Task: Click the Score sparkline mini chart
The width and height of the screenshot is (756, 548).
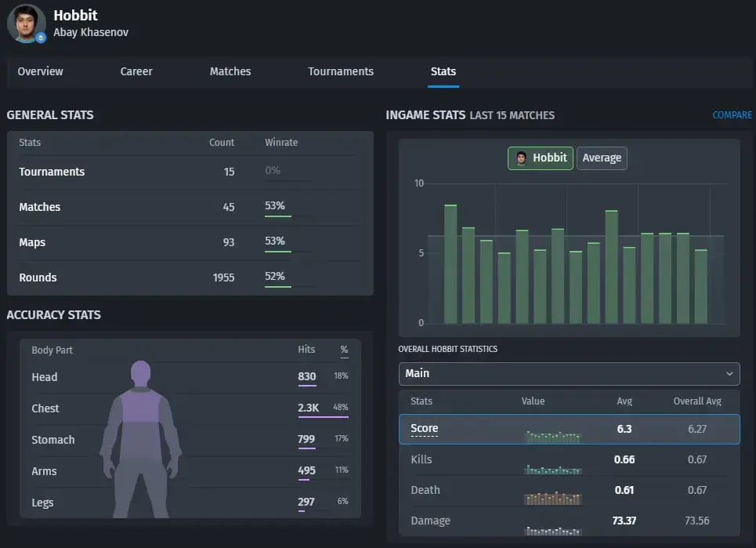Action: [552, 437]
